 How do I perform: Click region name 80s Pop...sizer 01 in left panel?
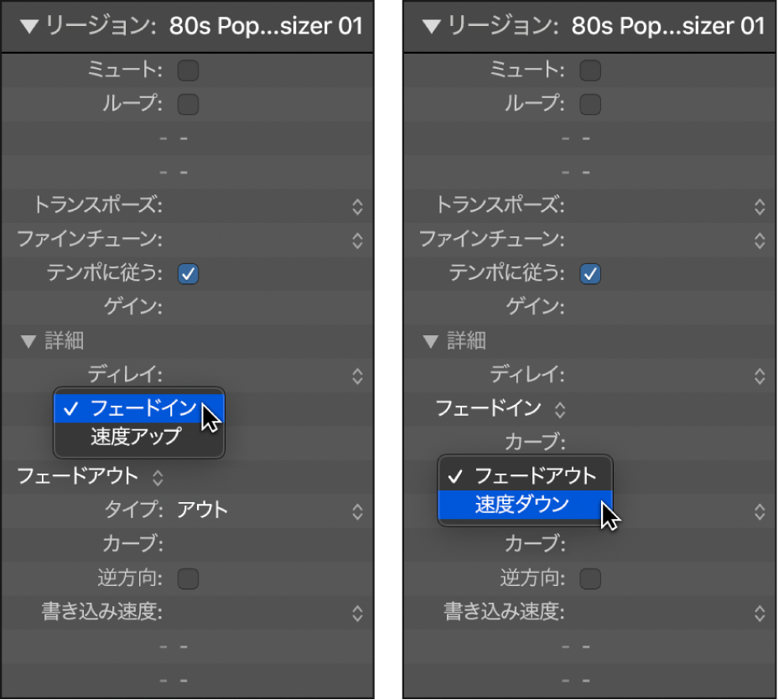(266, 26)
